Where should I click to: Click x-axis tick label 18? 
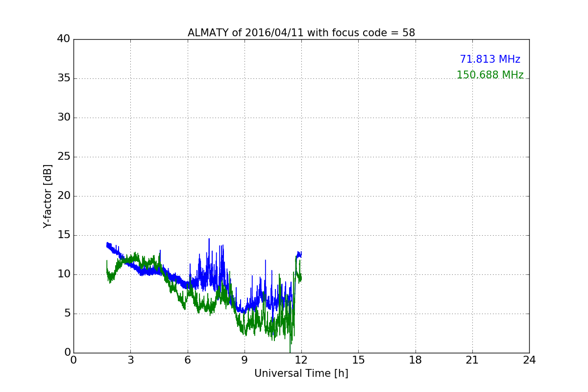(x=416, y=360)
